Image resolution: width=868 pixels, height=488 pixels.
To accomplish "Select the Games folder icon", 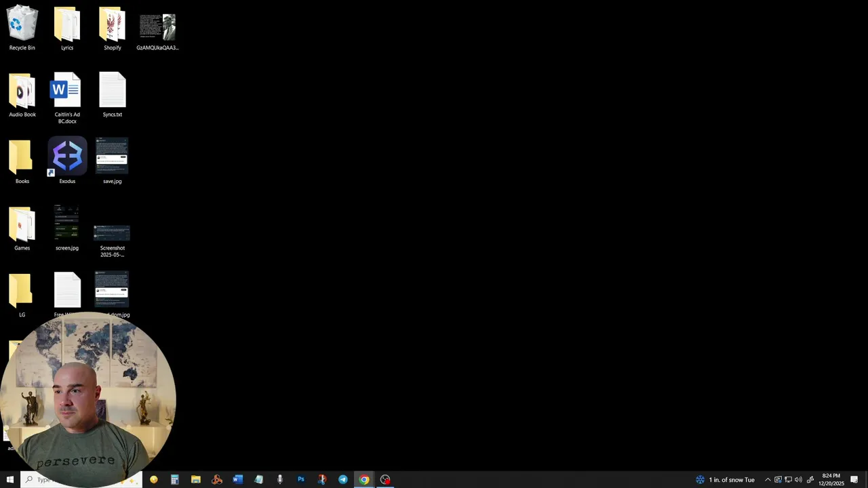I will click(x=22, y=228).
